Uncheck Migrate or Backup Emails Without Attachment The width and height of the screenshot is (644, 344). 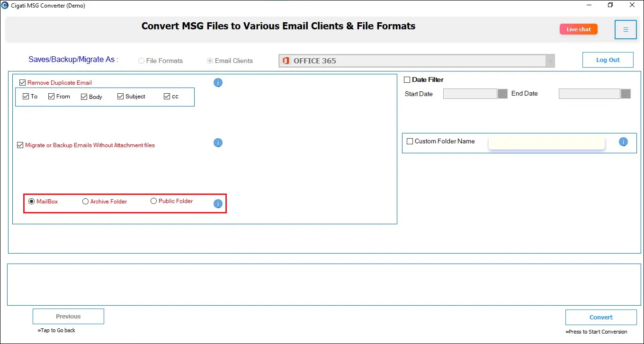[x=20, y=145]
